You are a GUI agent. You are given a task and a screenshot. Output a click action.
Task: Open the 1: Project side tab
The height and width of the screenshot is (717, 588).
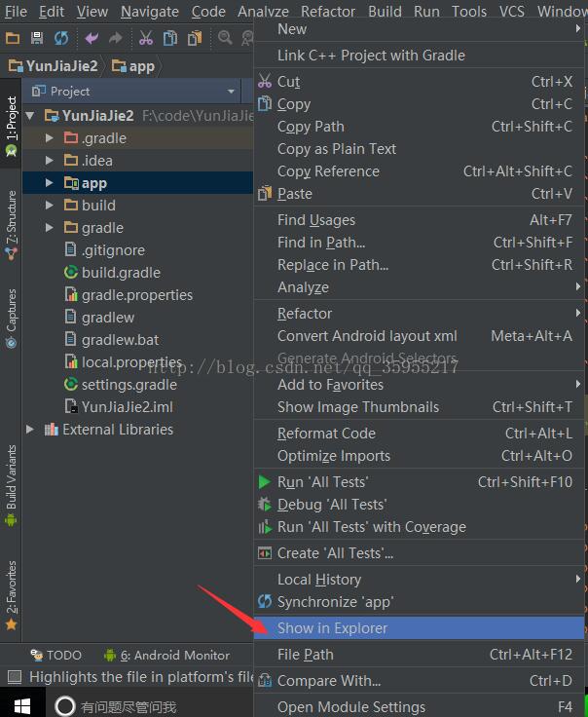coord(11,124)
